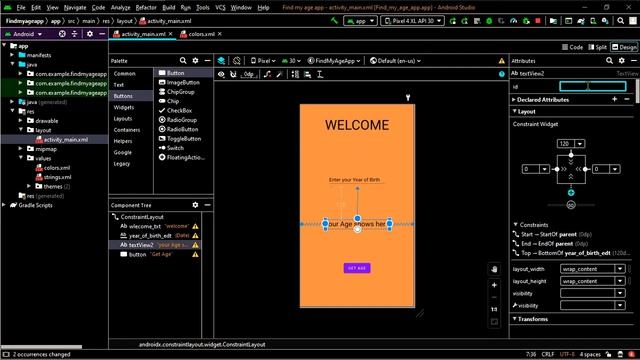Open the default margin 0dp control

tap(249, 74)
